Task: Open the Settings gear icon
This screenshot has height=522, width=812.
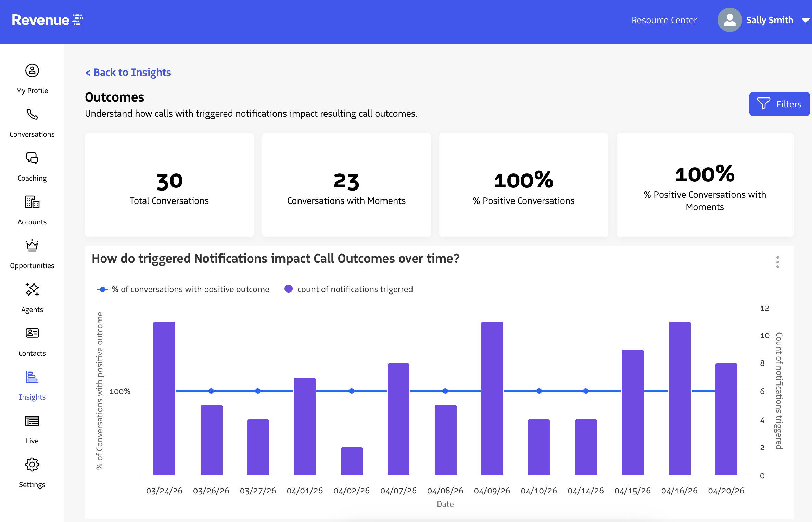Action: (32, 465)
